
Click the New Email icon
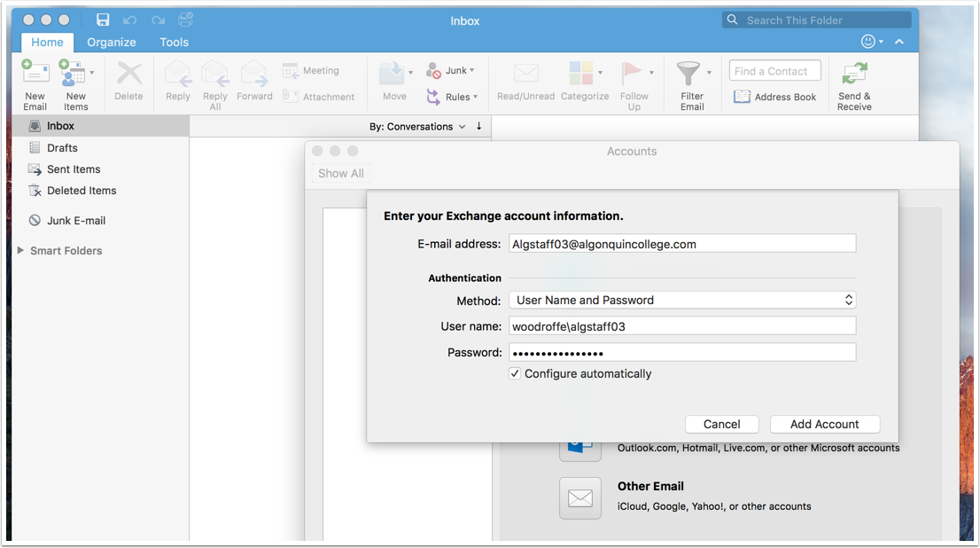(x=35, y=73)
